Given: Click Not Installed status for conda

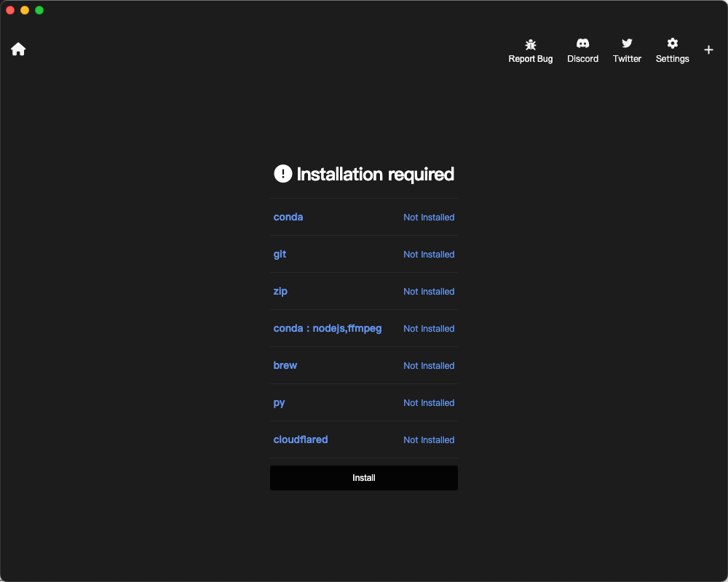Looking at the screenshot, I should pyautogui.click(x=429, y=218).
